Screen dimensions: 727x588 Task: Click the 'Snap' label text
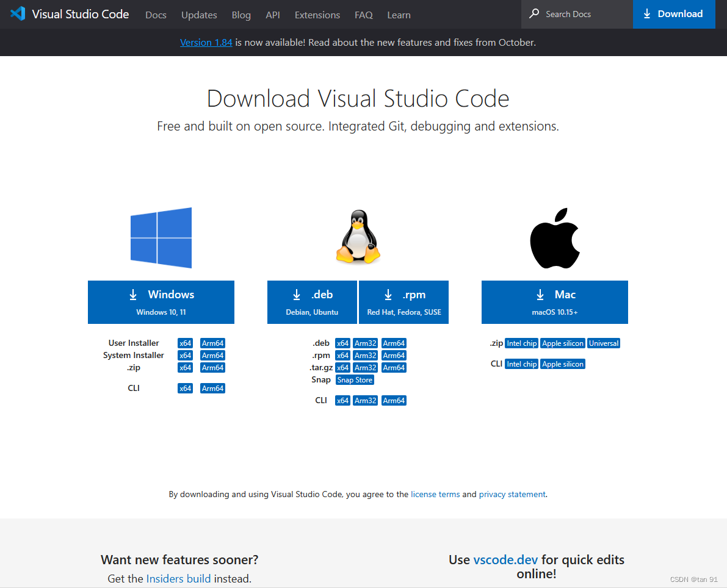point(321,379)
